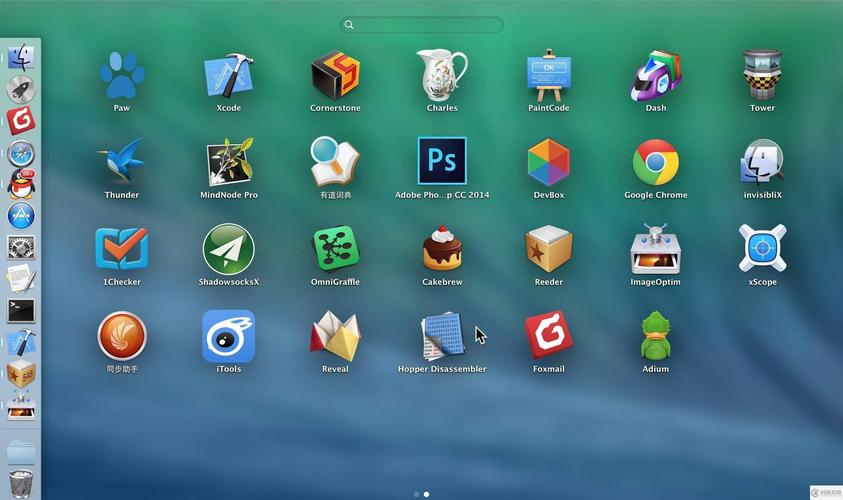This screenshot has width=843, height=500.
Task: Launch the Thunder download app
Action: point(122,161)
